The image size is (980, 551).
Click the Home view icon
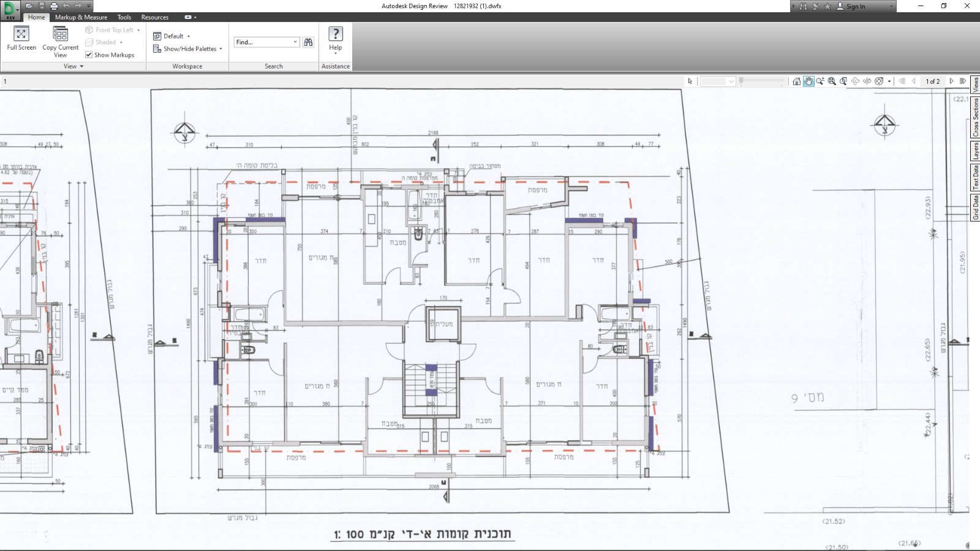click(x=796, y=81)
